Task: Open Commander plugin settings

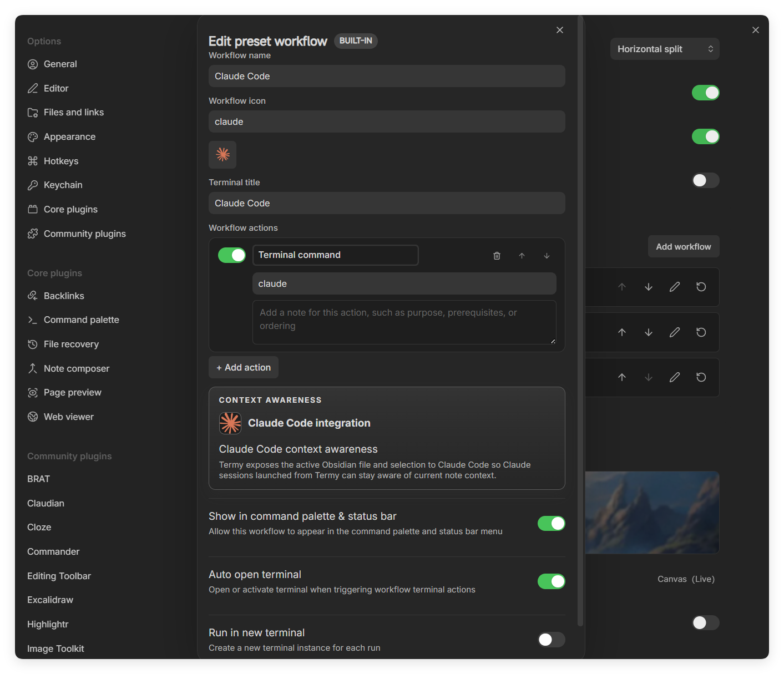Action: click(x=53, y=552)
